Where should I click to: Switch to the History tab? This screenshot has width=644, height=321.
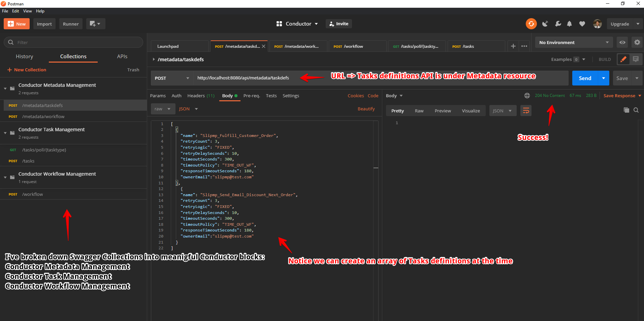point(24,57)
